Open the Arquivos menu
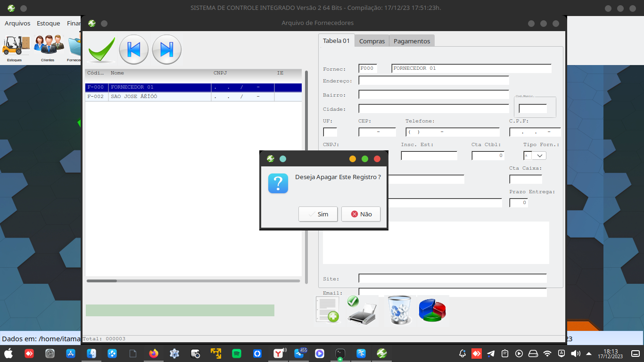 [x=17, y=23]
